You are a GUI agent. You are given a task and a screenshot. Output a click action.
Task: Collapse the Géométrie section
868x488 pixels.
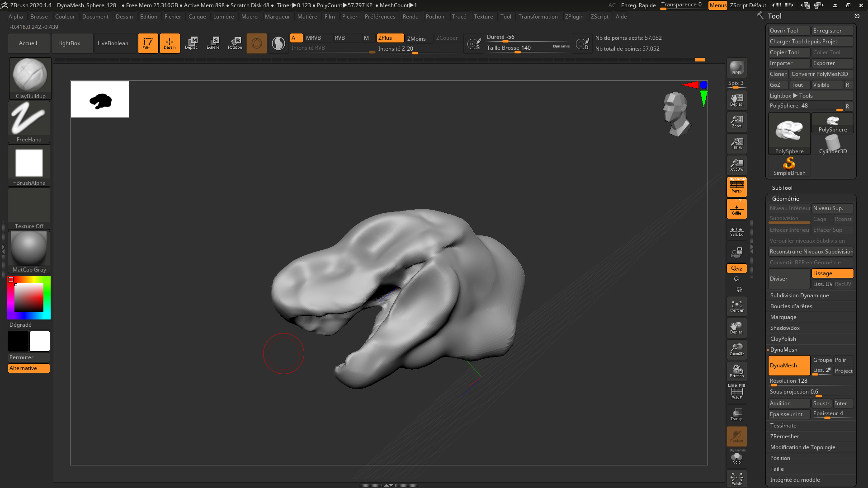(x=785, y=199)
